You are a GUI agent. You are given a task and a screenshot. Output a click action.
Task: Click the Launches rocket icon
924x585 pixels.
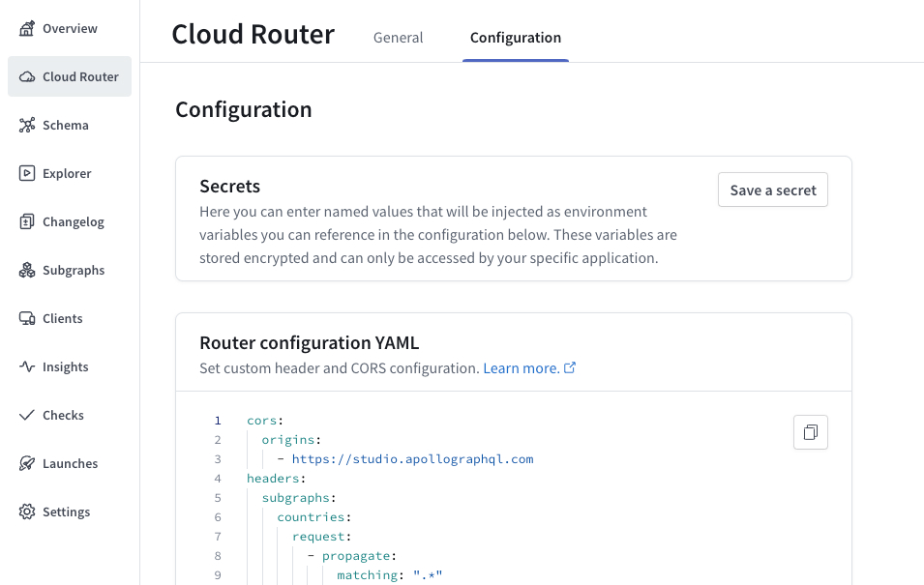(27, 464)
